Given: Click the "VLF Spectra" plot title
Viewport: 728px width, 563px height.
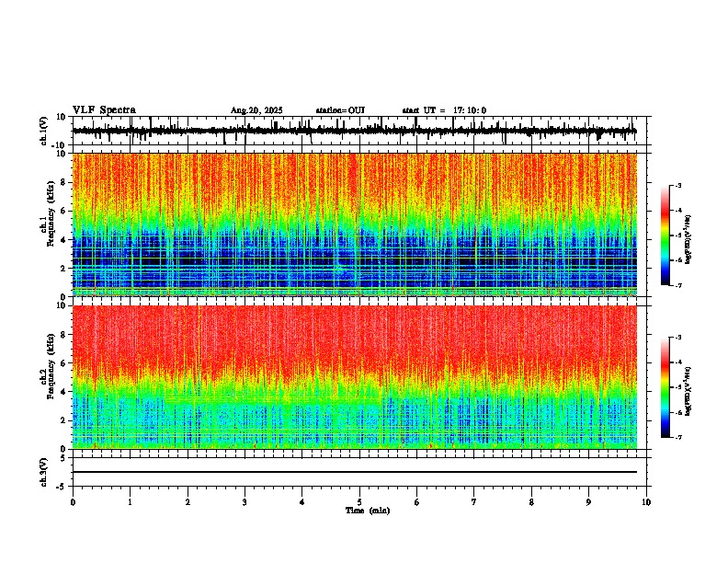Looking at the screenshot, I should 104,110.
